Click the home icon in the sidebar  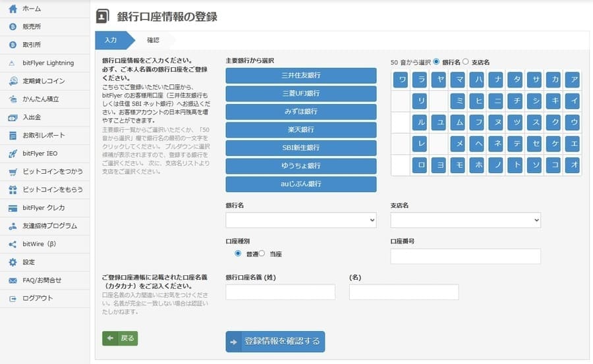coord(13,9)
